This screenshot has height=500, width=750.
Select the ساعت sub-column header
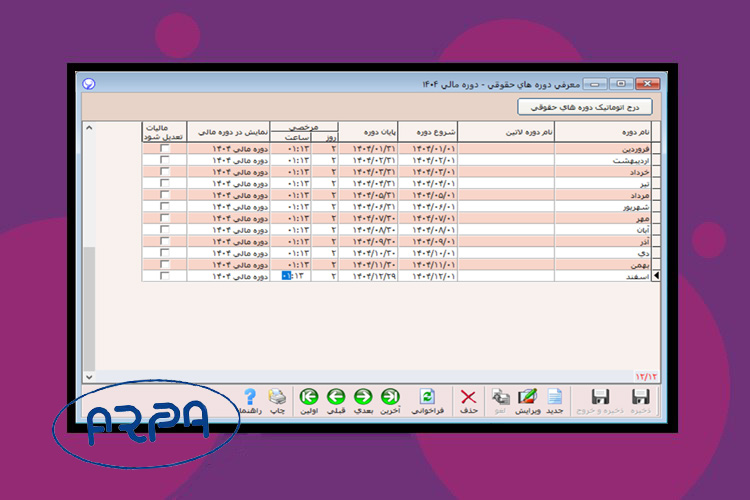click(x=291, y=137)
